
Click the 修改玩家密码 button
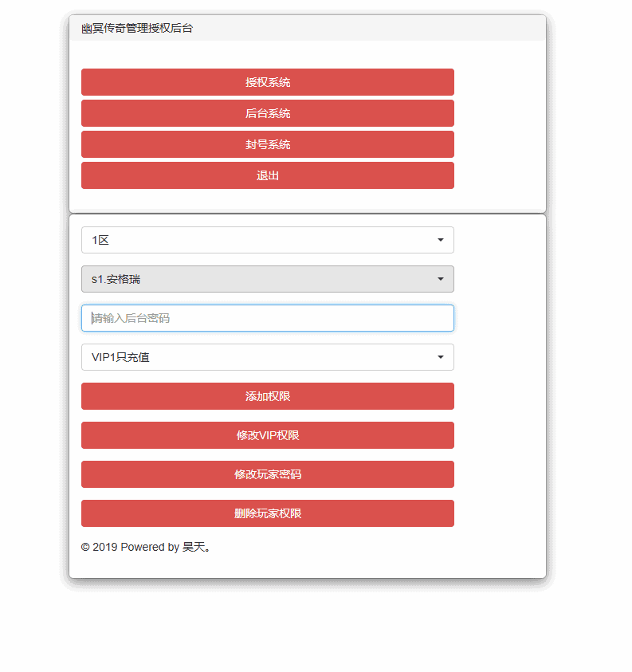coord(267,474)
